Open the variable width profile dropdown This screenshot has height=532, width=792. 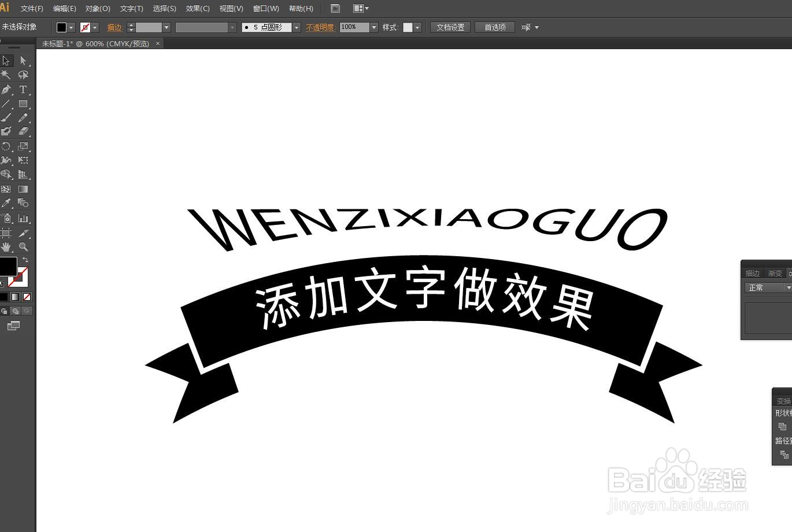232,27
